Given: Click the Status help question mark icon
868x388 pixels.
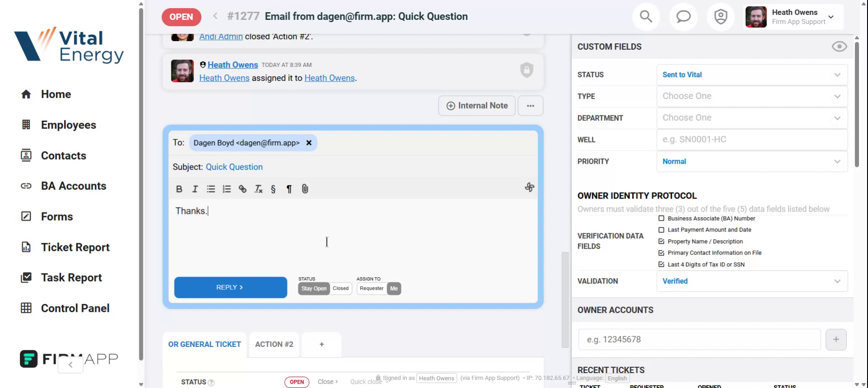Looking at the screenshot, I should (211, 383).
